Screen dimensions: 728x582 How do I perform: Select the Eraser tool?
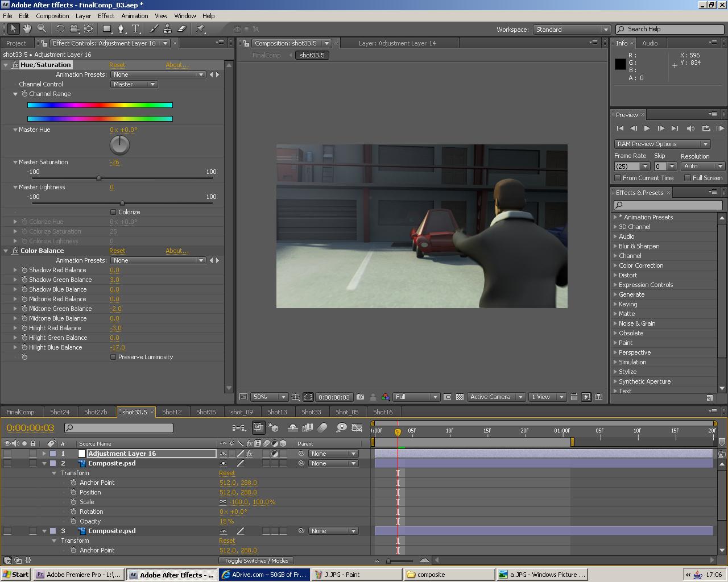coord(182,28)
